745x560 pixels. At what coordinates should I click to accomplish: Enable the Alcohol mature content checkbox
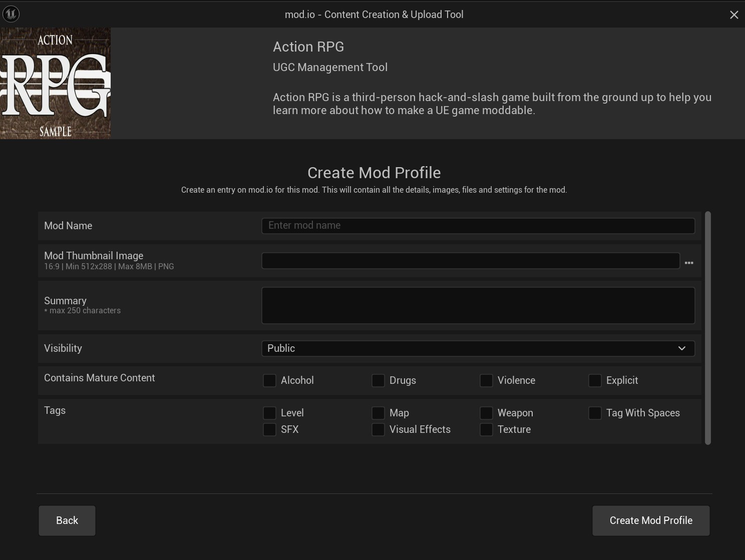pos(269,380)
